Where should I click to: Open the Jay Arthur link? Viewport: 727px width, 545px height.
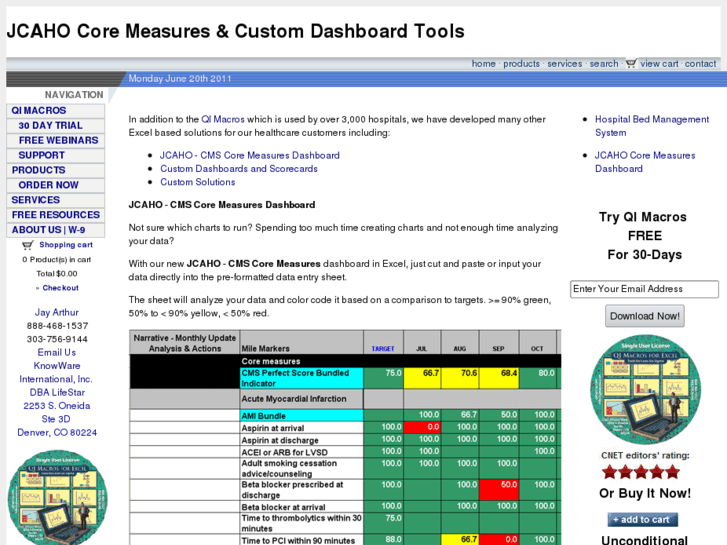57,313
